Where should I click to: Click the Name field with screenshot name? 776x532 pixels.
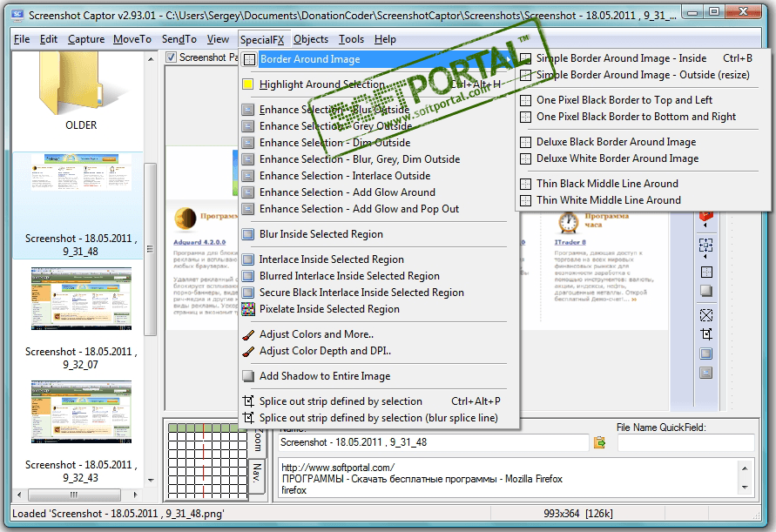[x=434, y=442]
